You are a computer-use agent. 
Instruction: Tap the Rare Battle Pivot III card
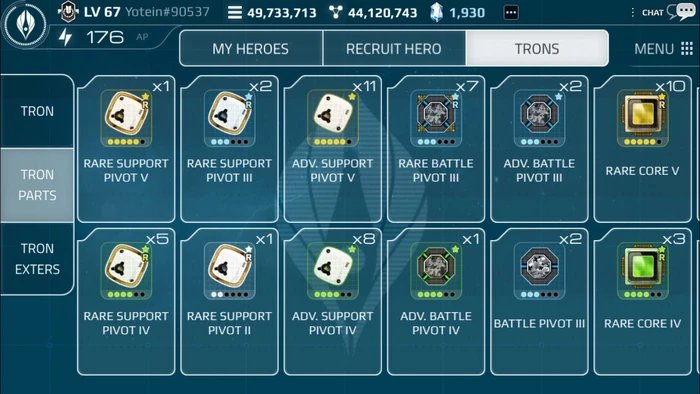[436, 149]
